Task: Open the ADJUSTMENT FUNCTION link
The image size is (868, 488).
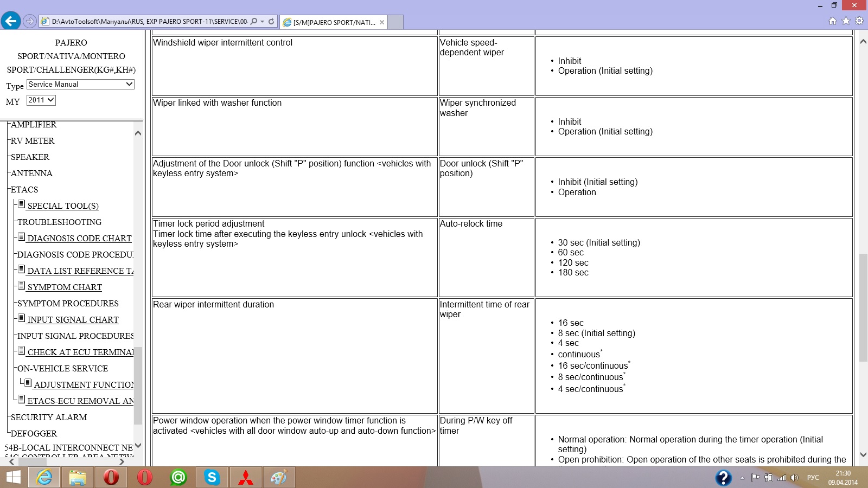Action: (x=84, y=384)
